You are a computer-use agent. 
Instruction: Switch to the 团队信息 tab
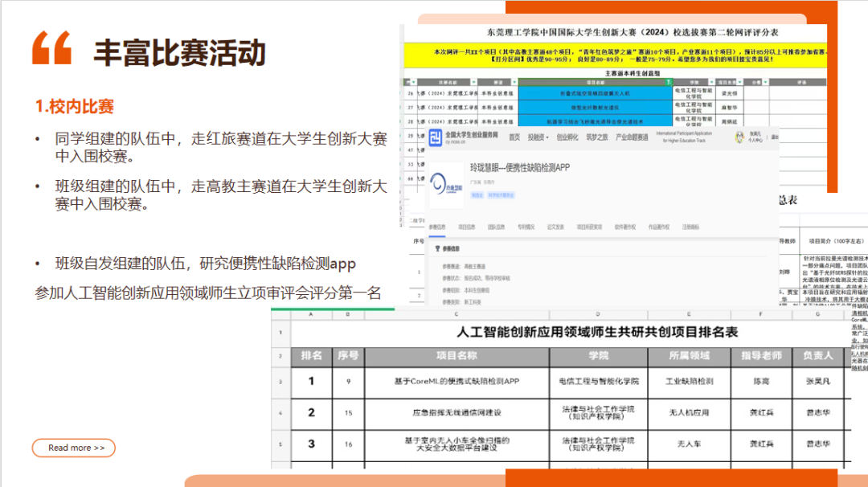pos(496,227)
